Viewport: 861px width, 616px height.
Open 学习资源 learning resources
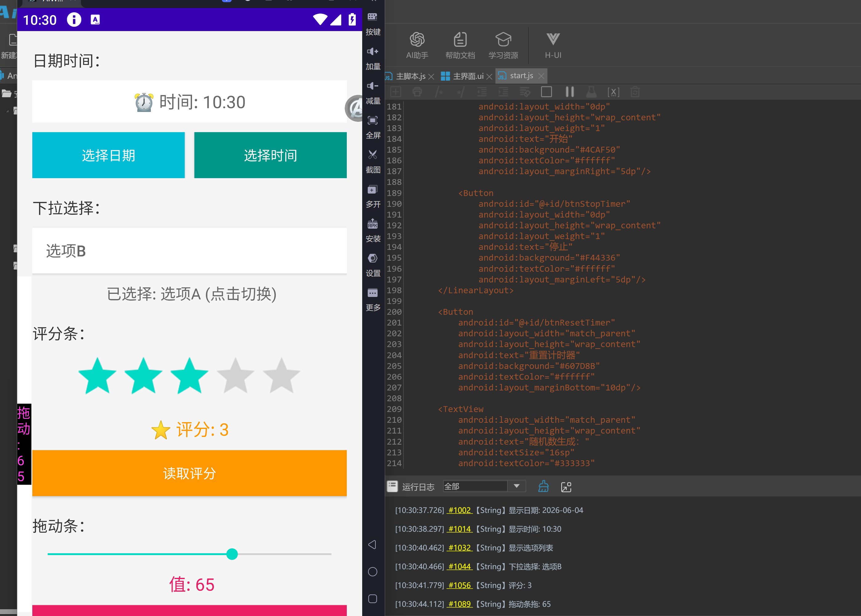503,46
